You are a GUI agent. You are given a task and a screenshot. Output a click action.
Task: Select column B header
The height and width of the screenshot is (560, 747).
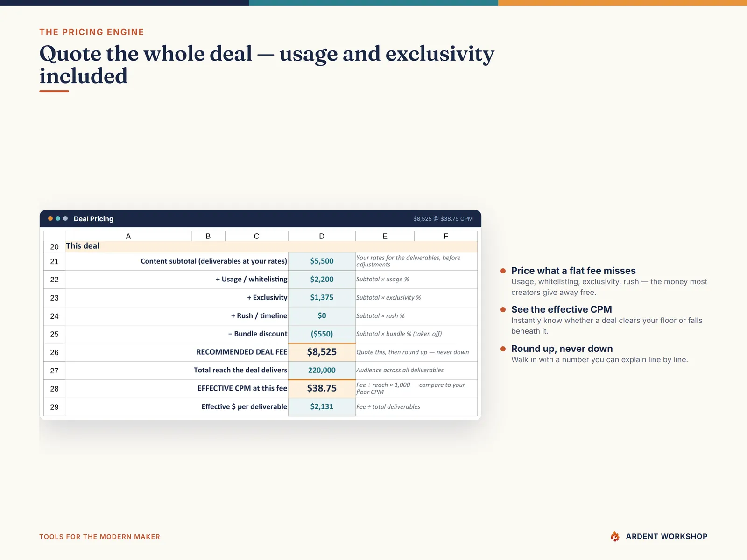pyautogui.click(x=208, y=236)
